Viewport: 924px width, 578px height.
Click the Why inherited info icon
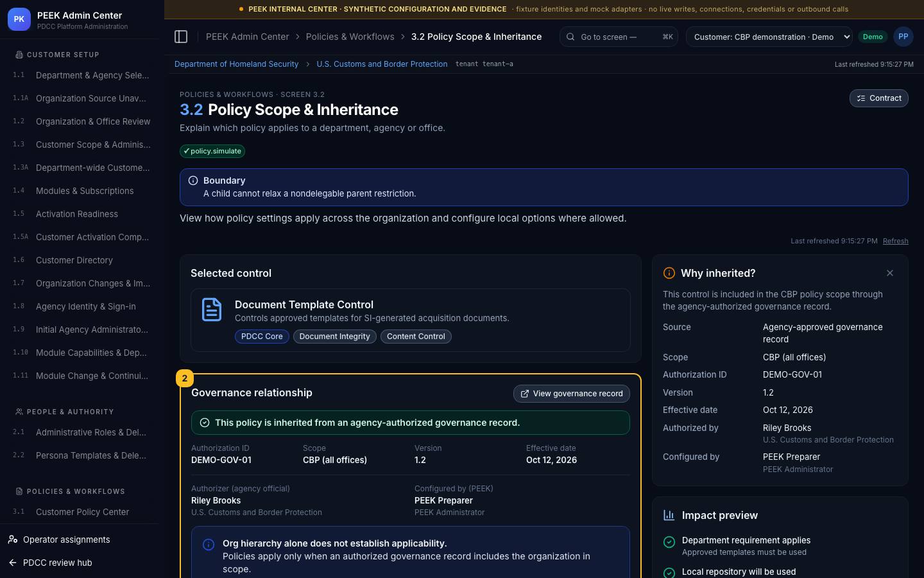coord(669,273)
